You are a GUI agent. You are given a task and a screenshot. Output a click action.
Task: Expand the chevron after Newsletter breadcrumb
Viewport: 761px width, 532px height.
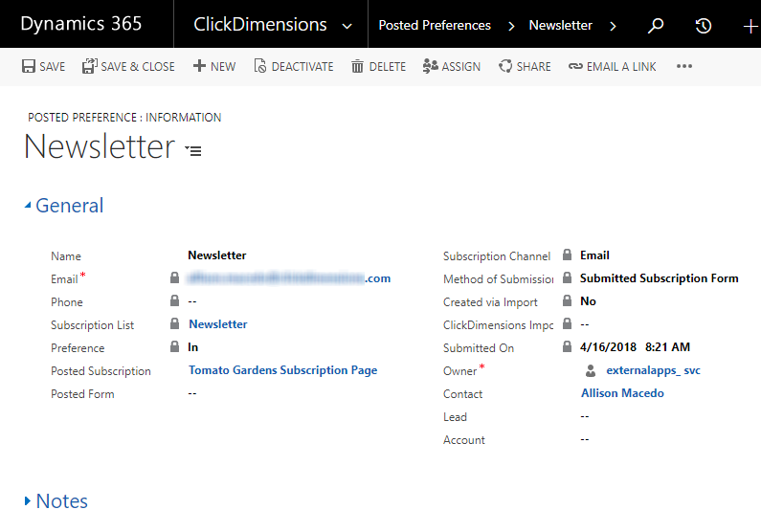(x=613, y=26)
